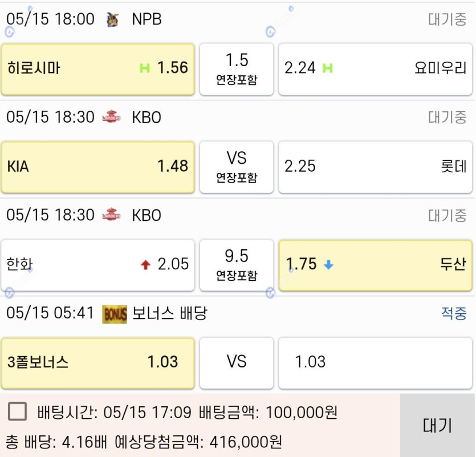Click the KBO logo on KIA match
Viewport: 476px width, 457px height.
[x=111, y=118]
